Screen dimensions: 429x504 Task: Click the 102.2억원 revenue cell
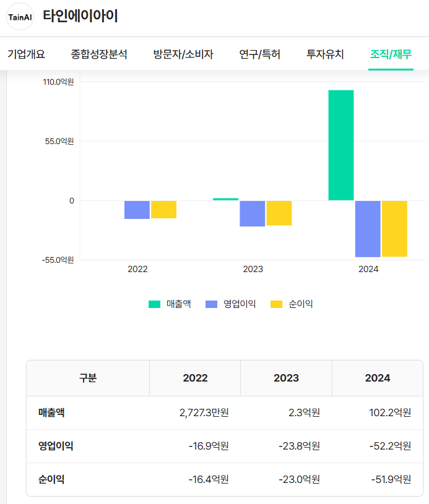[389, 412]
